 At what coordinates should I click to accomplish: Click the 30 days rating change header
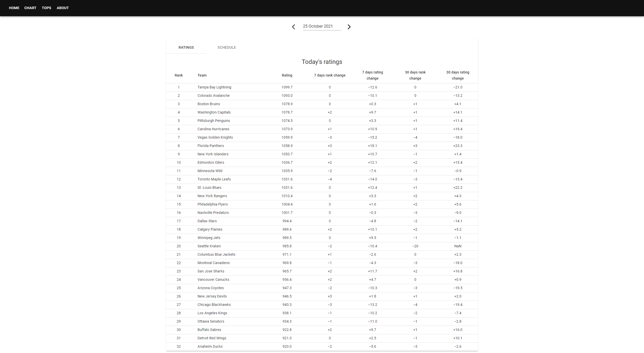(458, 75)
